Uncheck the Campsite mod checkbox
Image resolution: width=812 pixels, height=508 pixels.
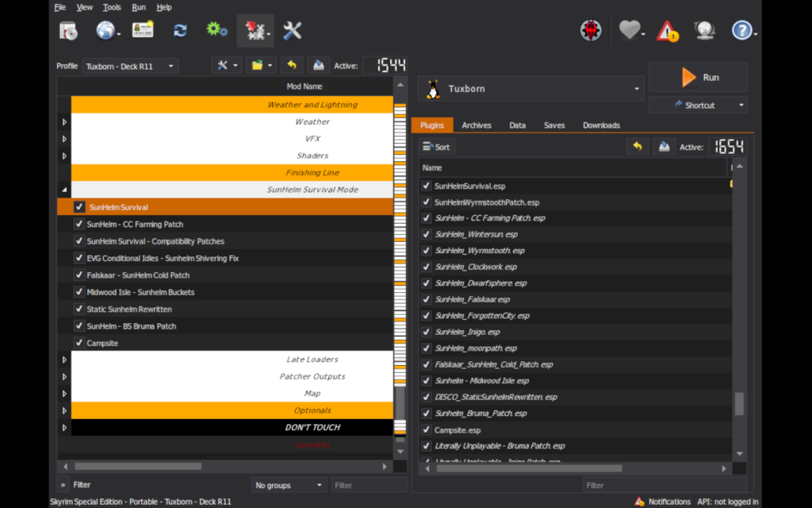(x=79, y=343)
